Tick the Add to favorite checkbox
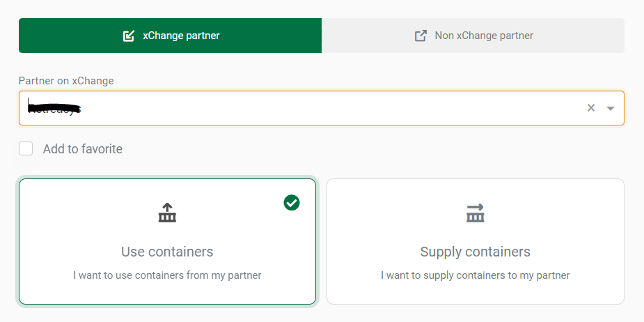Viewport: 644px width, 322px height. pyautogui.click(x=26, y=148)
